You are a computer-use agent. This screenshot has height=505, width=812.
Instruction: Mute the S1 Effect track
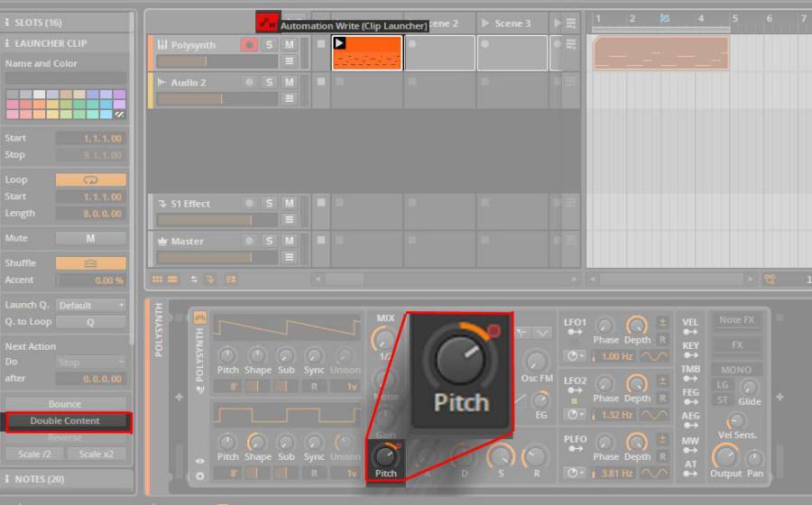(289, 204)
